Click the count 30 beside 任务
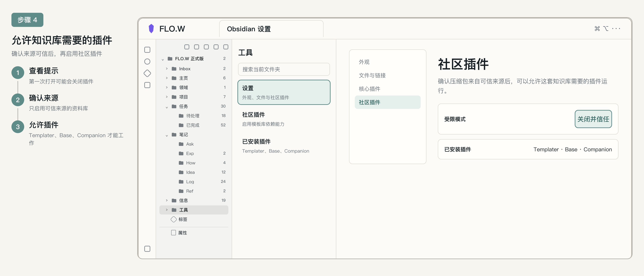Viewport: 644px width, 276px height. point(223,106)
